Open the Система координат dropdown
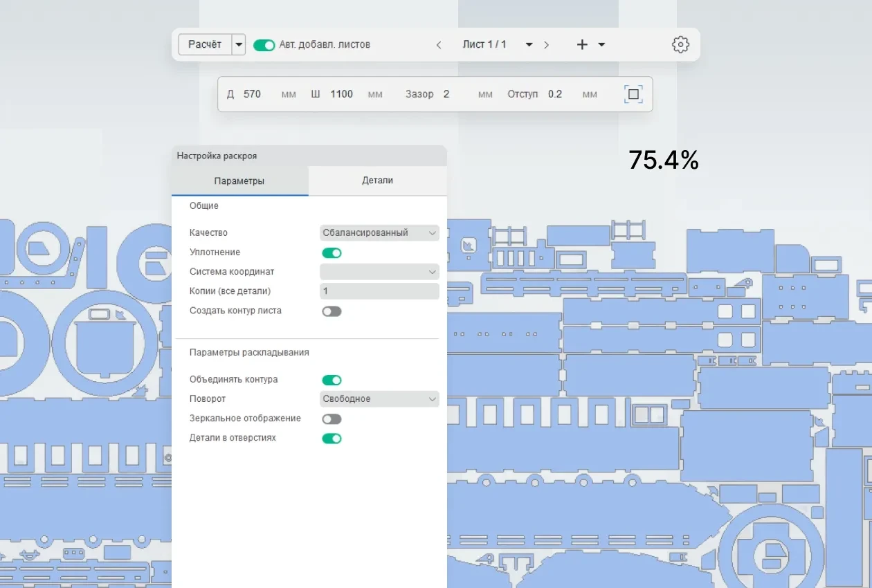The height and width of the screenshot is (588, 872). pyautogui.click(x=379, y=272)
